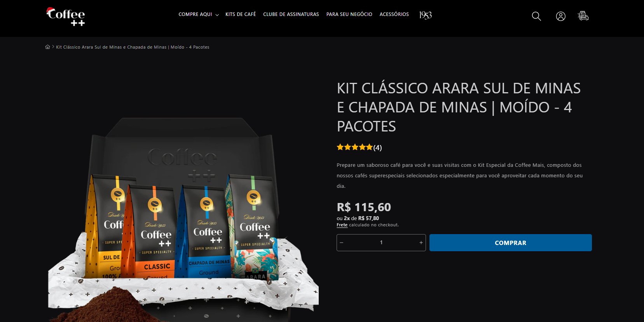The width and height of the screenshot is (644, 322).
Task: Open Clube de Assinaturas menu item
Action: pos(291,14)
